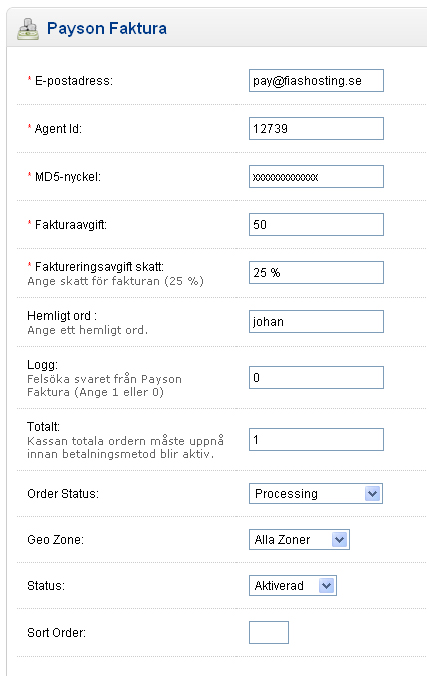Click the Alla Zoner combo box
The width and height of the screenshot is (427, 676).
(x=299, y=540)
